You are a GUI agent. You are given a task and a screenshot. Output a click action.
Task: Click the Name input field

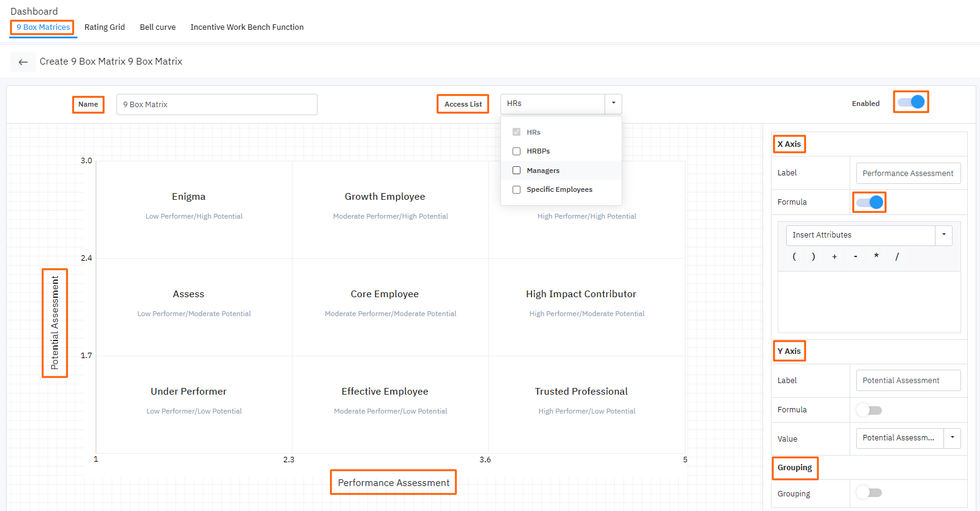point(216,104)
